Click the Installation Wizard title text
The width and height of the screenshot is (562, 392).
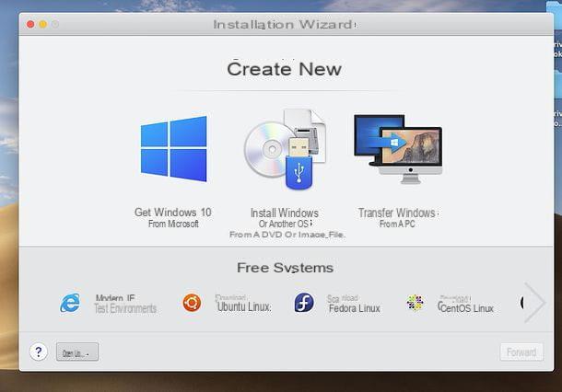point(284,25)
